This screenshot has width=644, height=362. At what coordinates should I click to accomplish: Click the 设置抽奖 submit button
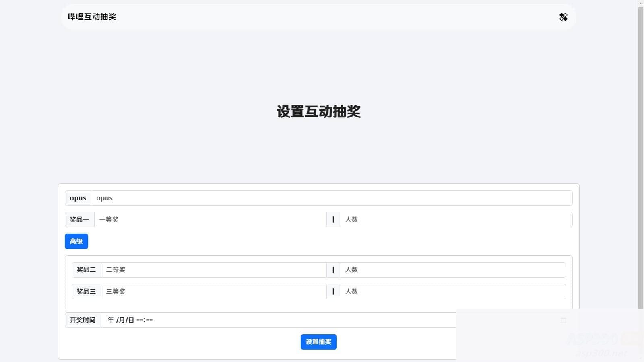tap(318, 342)
